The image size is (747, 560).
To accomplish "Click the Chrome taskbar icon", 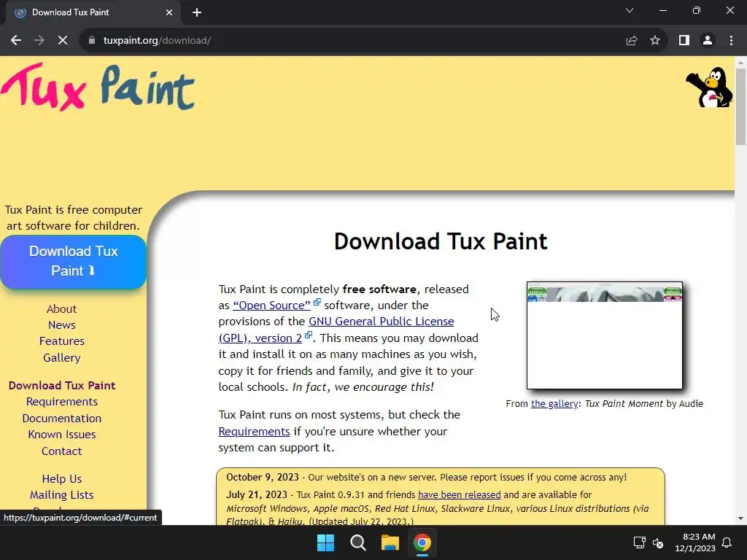I will point(422,542).
